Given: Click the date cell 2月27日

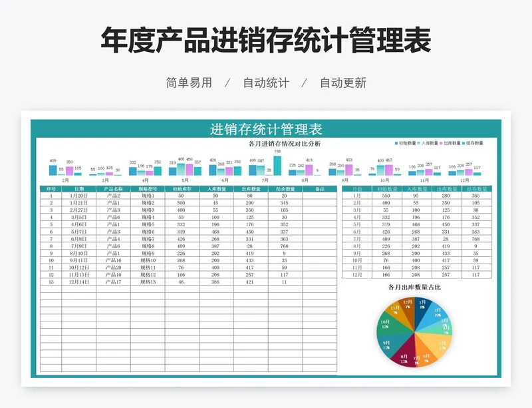Looking at the screenshot, I should pos(78,210).
